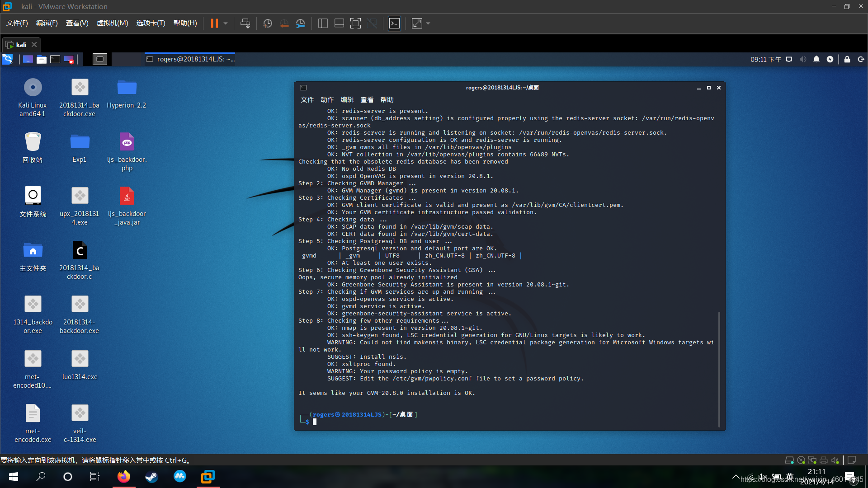Open the 帮助 menu in terminal
Image resolution: width=868 pixels, height=488 pixels.
click(x=387, y=99)
